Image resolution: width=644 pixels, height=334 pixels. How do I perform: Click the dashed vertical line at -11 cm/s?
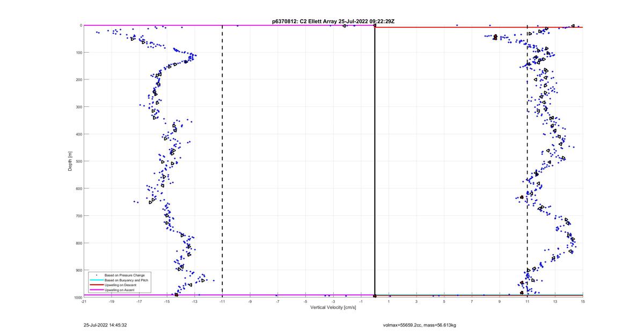coord(222,161)
